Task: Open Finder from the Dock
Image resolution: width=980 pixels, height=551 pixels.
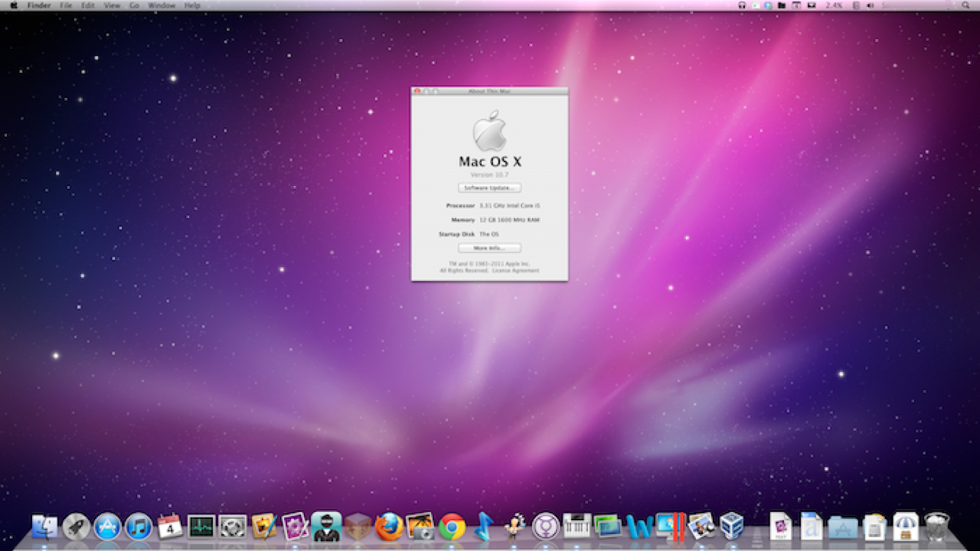Action: click(x=44, y=527)
